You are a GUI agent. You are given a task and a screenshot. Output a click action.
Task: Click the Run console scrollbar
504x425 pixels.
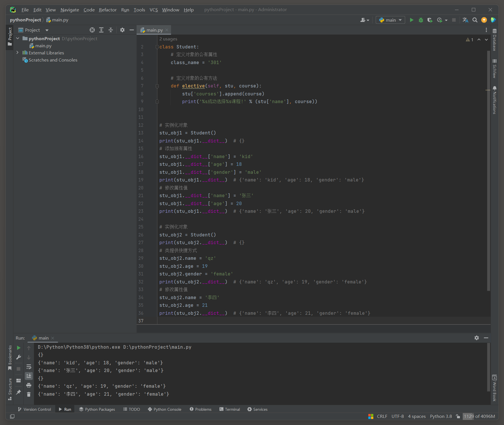pos(488,367)
